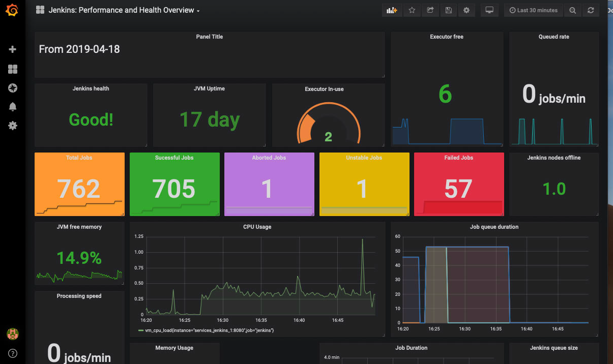
Task: Click the Executor free panel title
Action: tap(447, 37)
